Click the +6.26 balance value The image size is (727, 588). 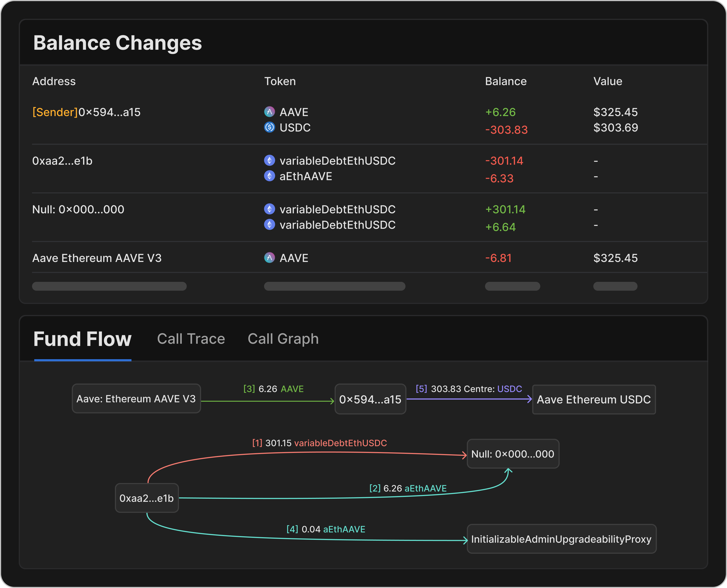(501, 112)
